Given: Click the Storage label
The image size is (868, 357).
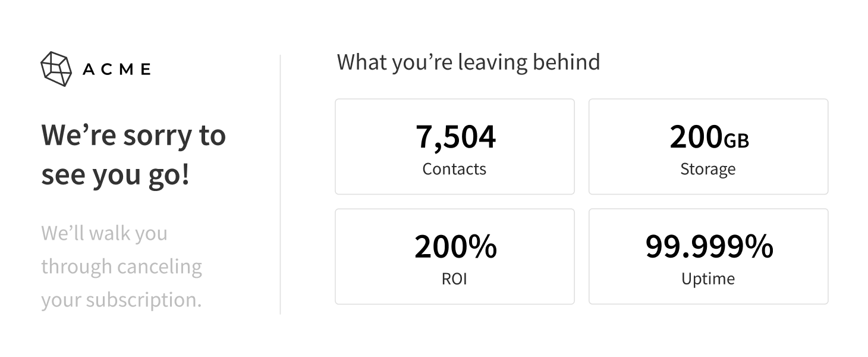Looking at the screenshot, I should coord(707,170).
